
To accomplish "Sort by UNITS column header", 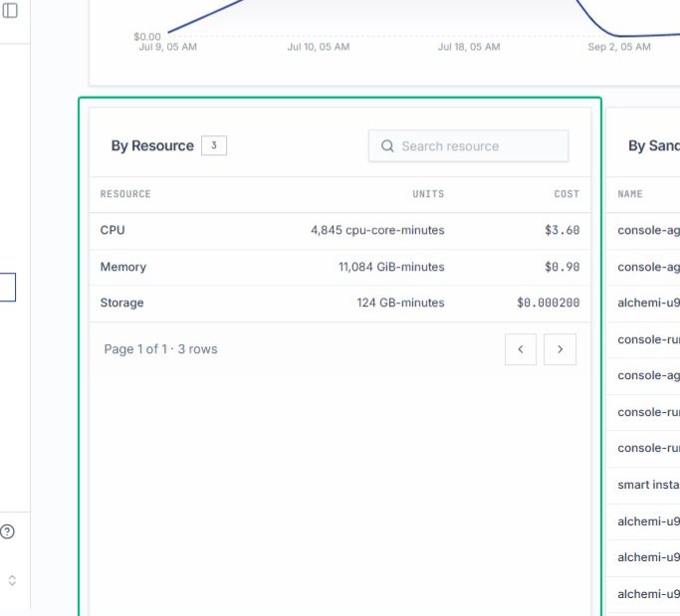I will click(428, 194).
